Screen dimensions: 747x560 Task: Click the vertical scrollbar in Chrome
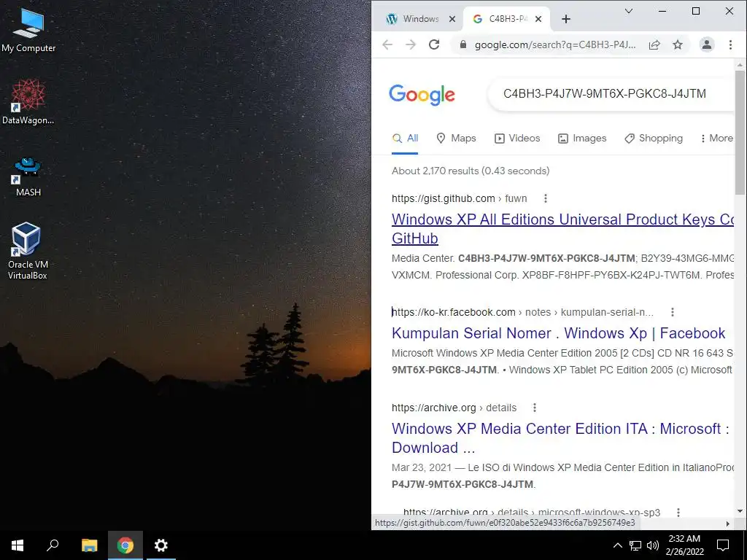pyautogui.click(x=740, y=133)
